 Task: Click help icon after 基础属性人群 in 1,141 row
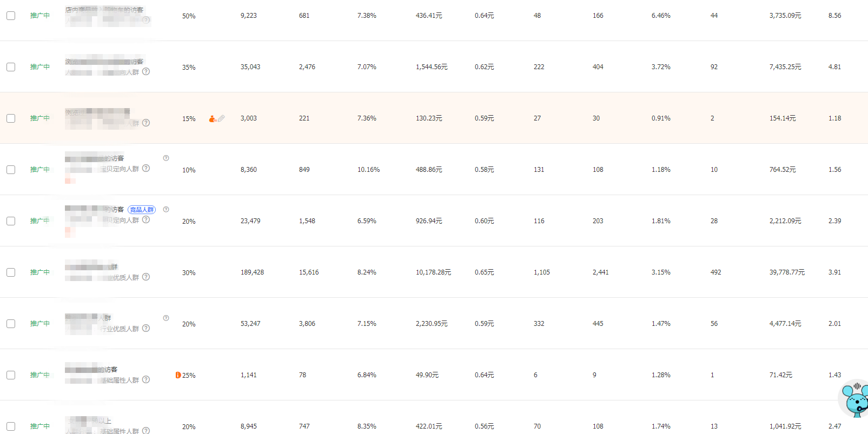click(x=146, y=379)
